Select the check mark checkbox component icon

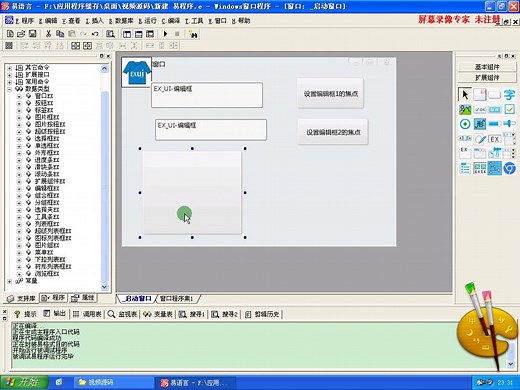509,109
